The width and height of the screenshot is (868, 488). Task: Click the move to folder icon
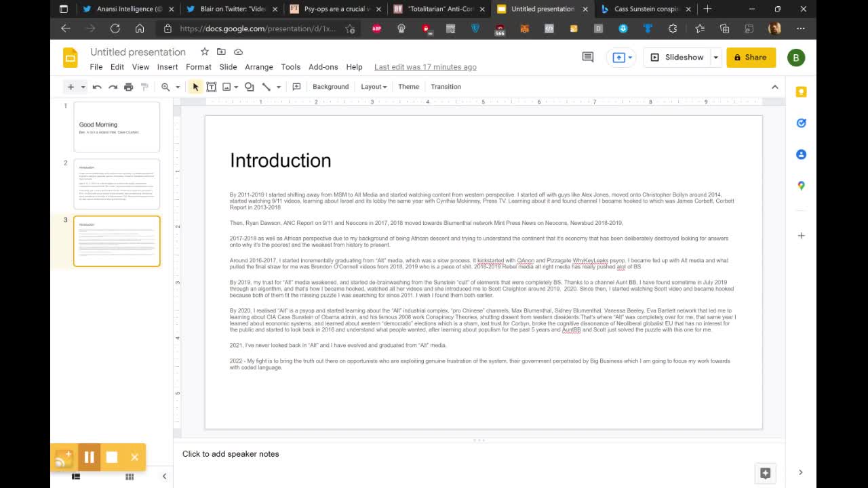pyautogui.click(x=221, y=52)
